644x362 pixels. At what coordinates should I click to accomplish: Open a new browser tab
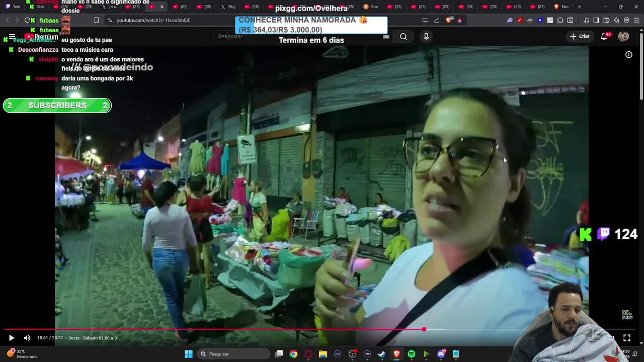tap(579, 7)
